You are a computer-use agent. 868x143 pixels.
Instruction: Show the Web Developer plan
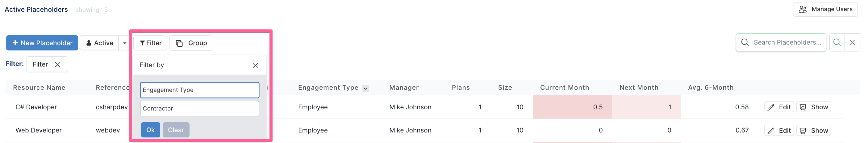[813, 131]
